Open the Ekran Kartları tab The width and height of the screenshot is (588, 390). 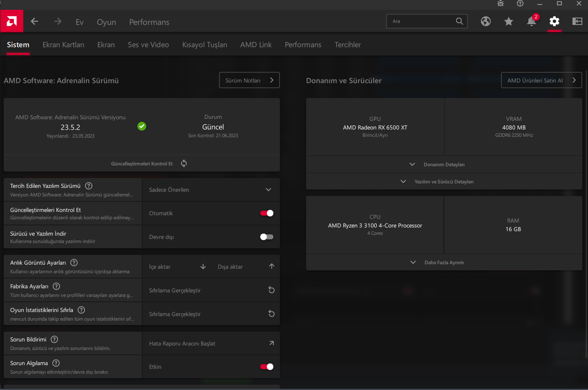(x=63, y=45)
